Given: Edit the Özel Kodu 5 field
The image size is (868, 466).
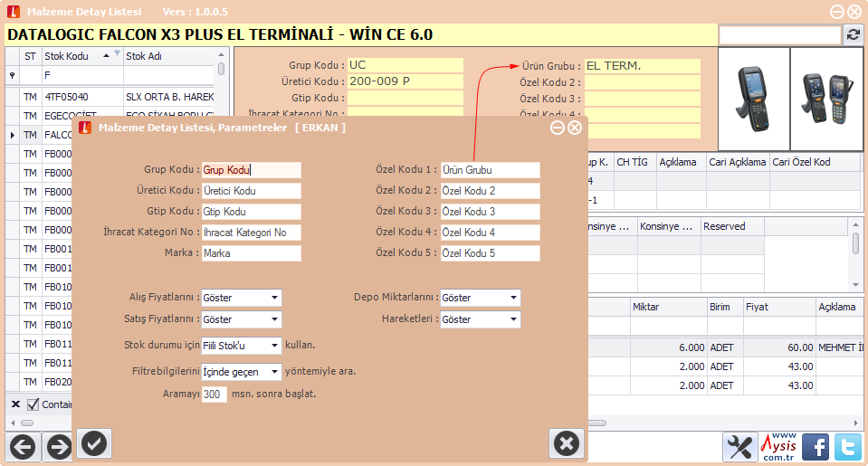Looking at the screenshot, I should 491,253.
